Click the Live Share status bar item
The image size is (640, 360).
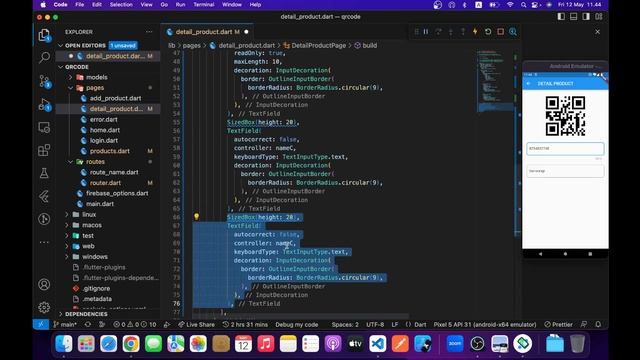196,324
